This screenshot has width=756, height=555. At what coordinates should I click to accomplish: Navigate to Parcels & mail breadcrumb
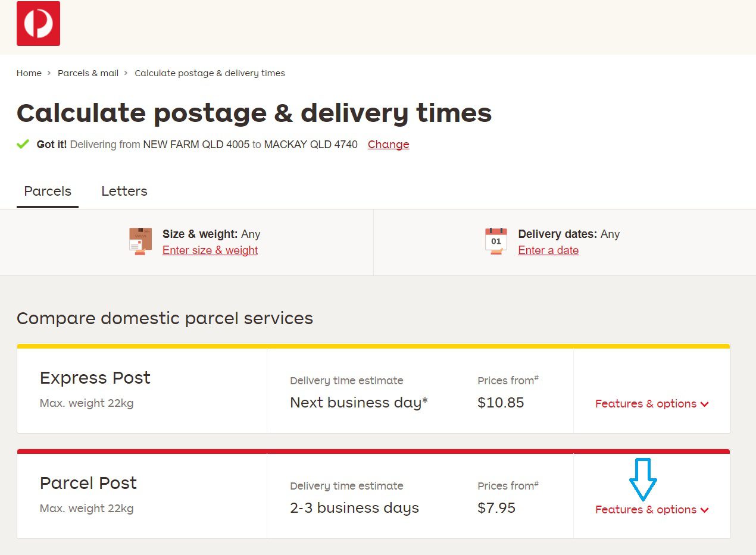click(88, 73)
